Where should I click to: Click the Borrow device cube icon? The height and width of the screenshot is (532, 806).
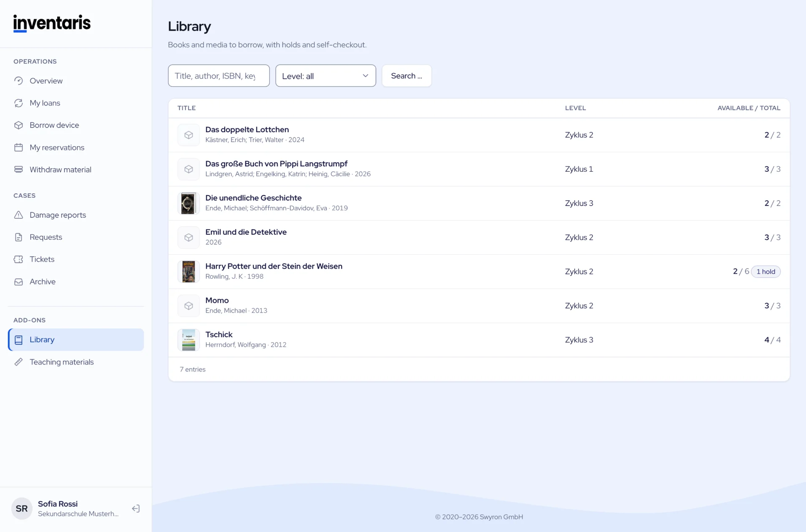18,125
